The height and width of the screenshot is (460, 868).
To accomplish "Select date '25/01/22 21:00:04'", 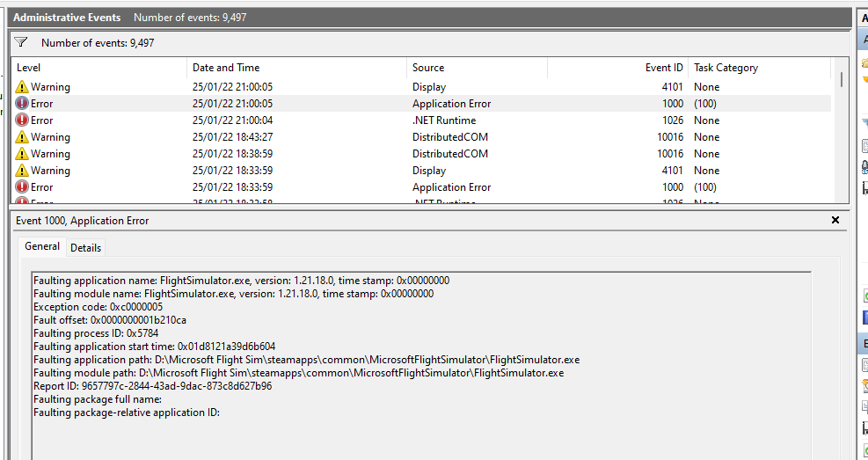I will pos(232,120).
